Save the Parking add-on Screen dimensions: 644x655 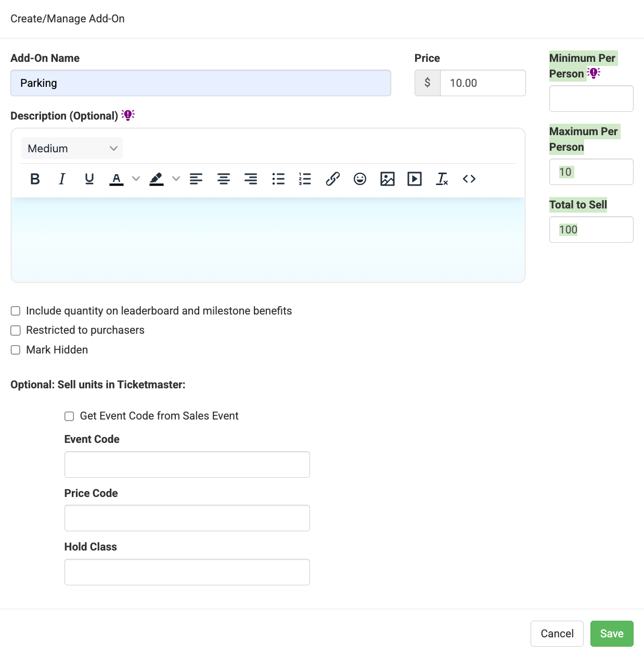pyautogui.click(x=612, y=634)
